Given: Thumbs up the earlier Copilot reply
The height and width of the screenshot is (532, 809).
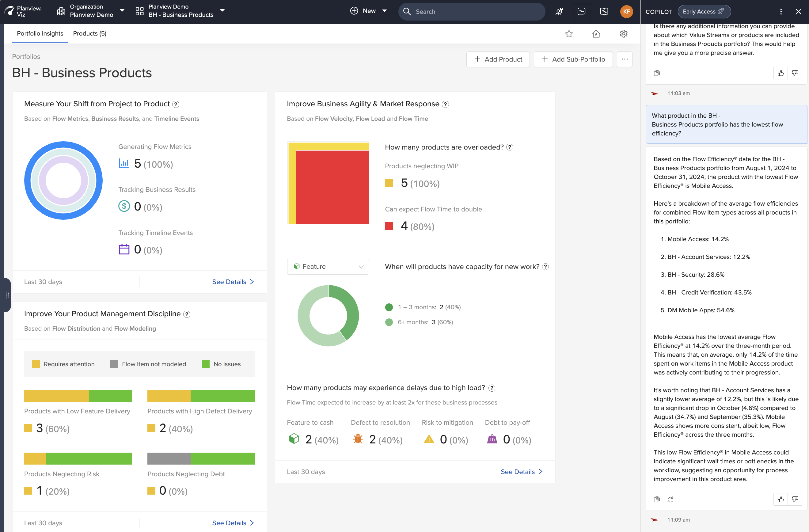Looking at the screenshot, I should coord(781,73).
